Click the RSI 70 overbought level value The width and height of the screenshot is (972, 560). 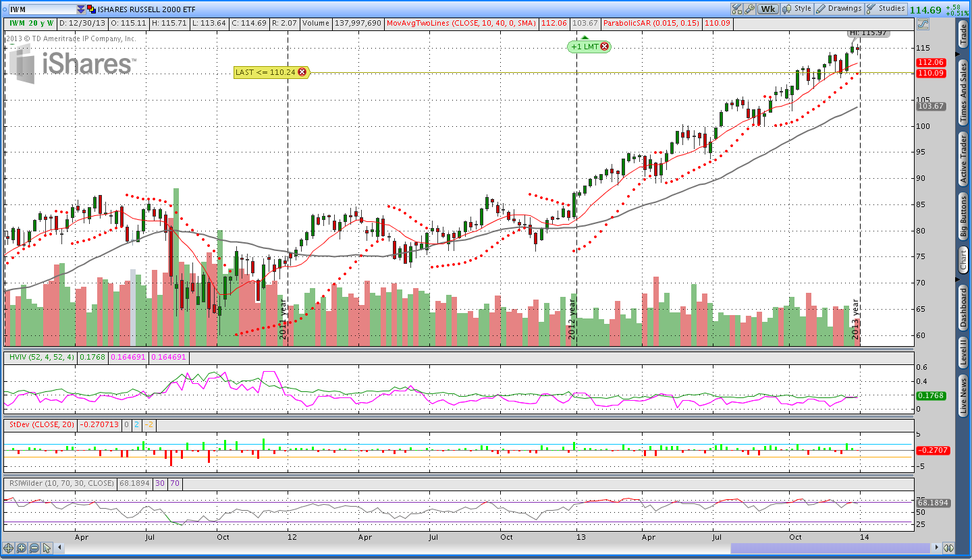[174, 483]
